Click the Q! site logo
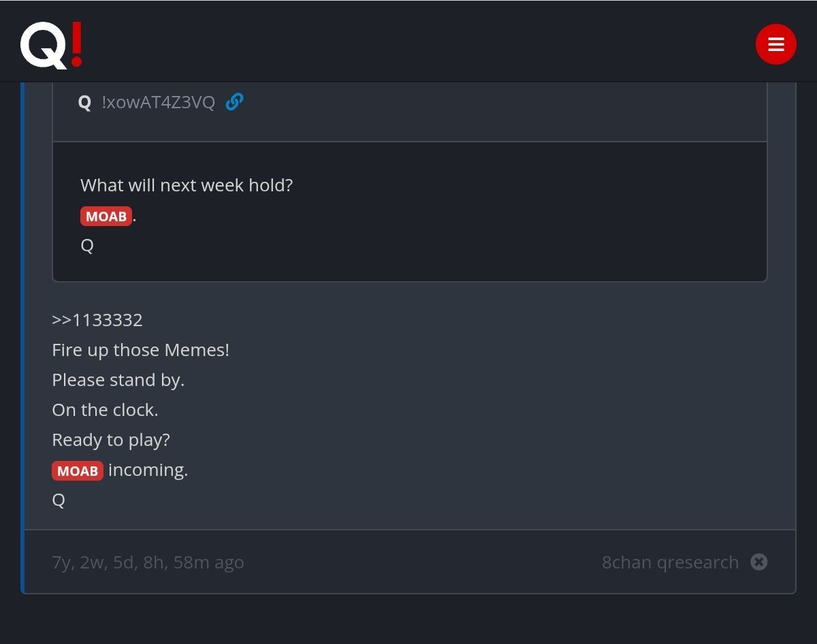The width and height of the screenshot is (817, 644). pyautogui.click(x=52, y=45)
